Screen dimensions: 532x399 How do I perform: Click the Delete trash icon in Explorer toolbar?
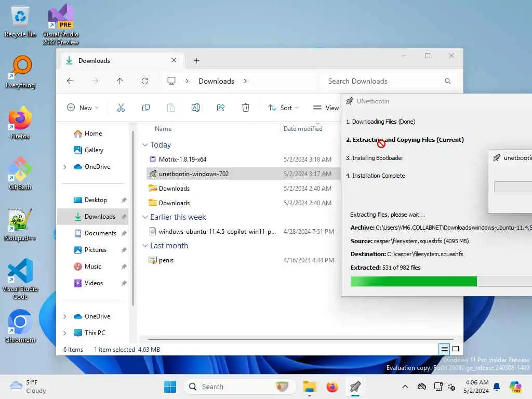[x=246, y=108]
